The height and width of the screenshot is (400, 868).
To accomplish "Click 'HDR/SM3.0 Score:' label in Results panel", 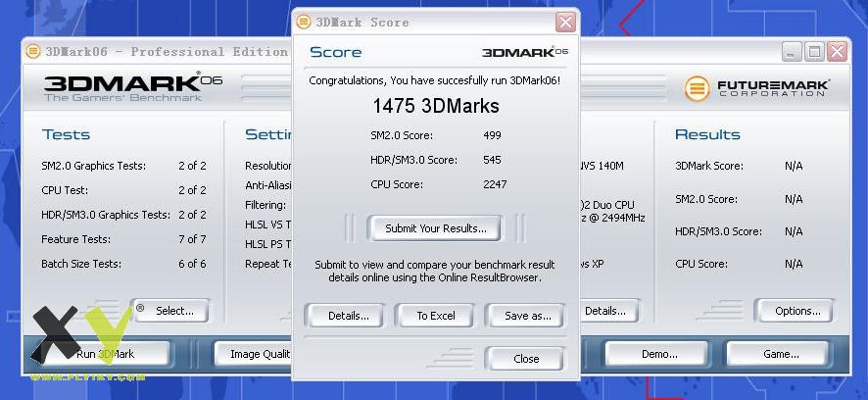I will (x=718, y=231).
